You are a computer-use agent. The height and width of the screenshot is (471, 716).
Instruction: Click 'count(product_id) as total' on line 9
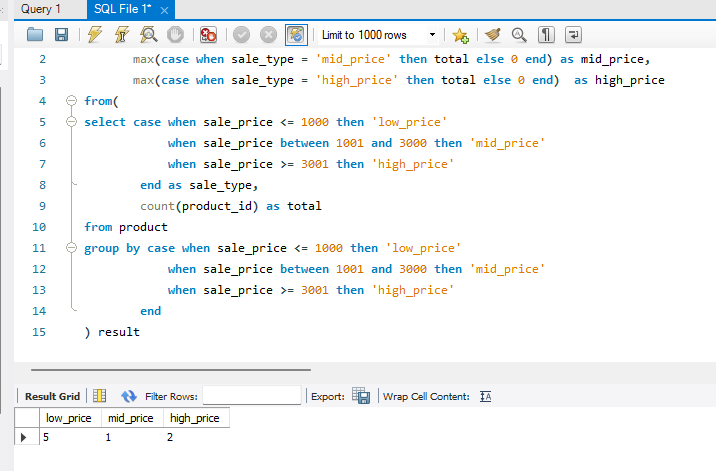tap(231, 206)
